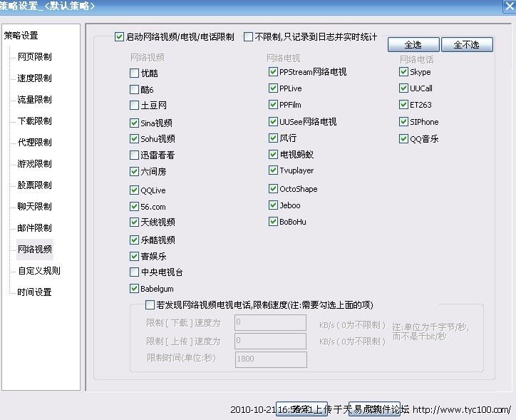Click the 限制时间 field showing 1800

270,359
